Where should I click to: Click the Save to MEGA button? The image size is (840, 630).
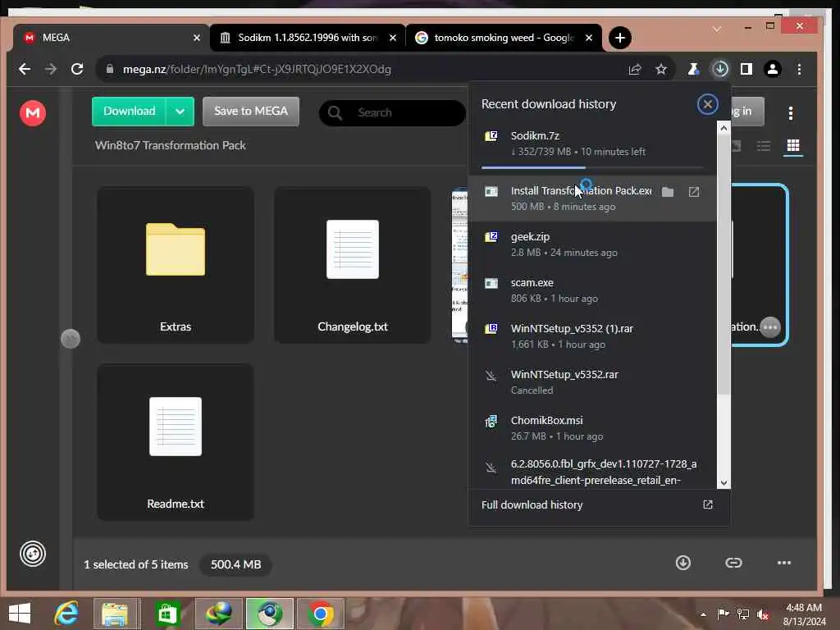251,112
